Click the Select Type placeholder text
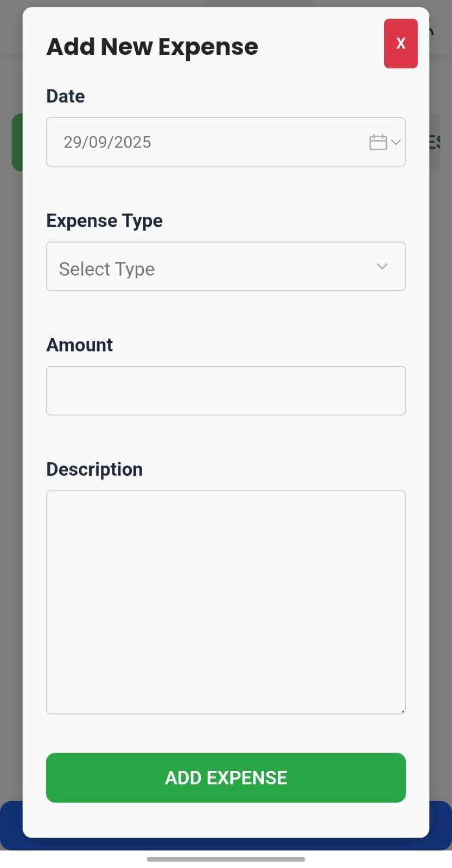Screen dimensions: 452x868 (106, 269)
